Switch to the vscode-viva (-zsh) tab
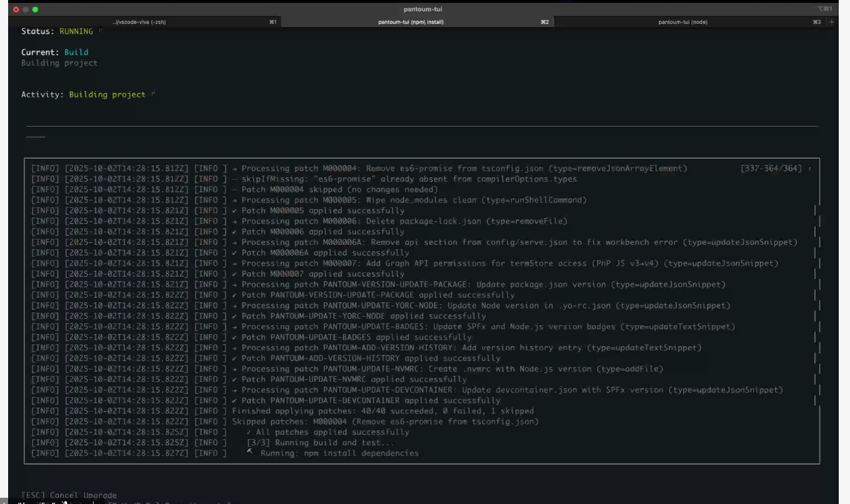This screenshot has height=504, width=850. coord(139,22)
